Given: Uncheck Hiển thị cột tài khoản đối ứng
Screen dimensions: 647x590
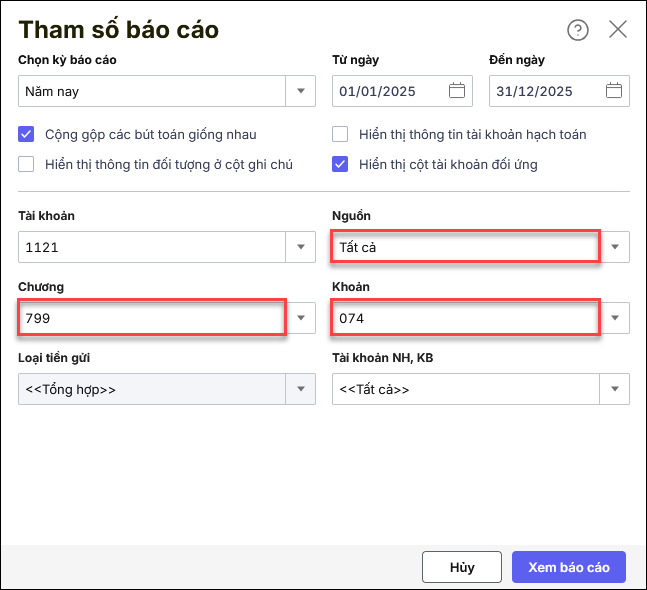Looking at the screenshot, I should (x=341, y=164).
